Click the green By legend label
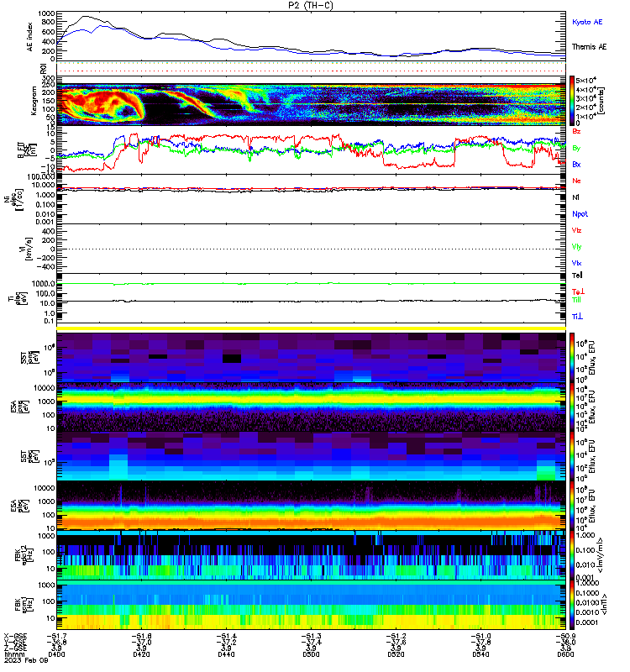This screenshot has width=630, height=672. pos(576,148)
